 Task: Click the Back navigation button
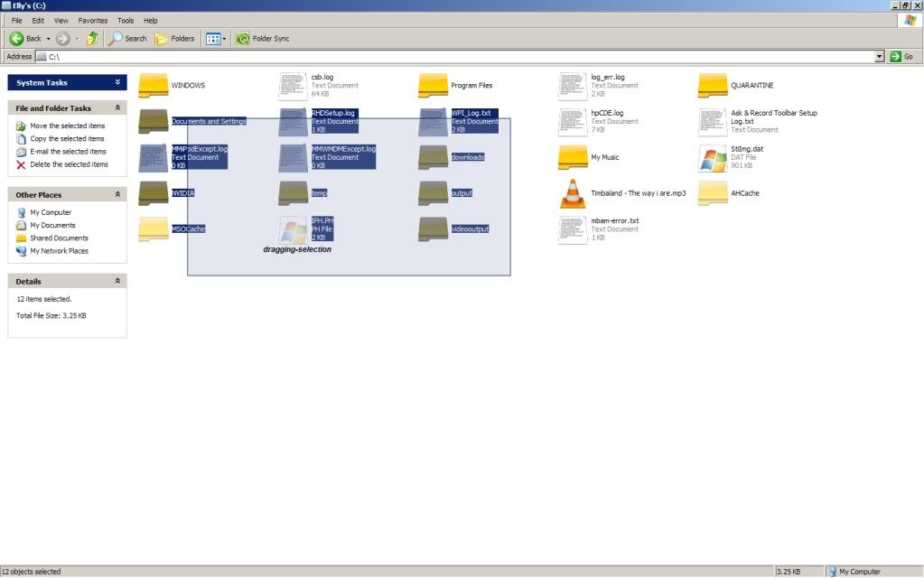click(27, 39)
